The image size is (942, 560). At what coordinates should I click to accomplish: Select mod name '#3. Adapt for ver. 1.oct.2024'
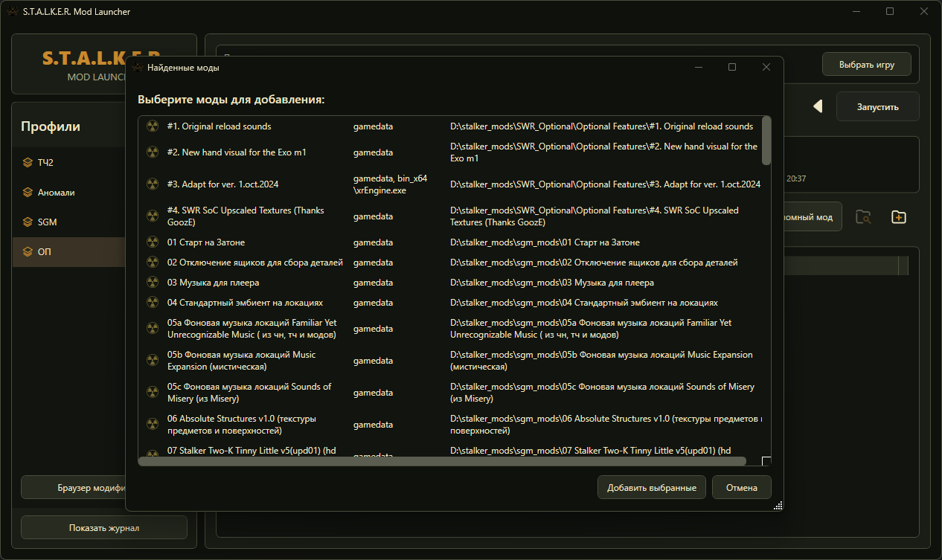[x=222, y=184]
